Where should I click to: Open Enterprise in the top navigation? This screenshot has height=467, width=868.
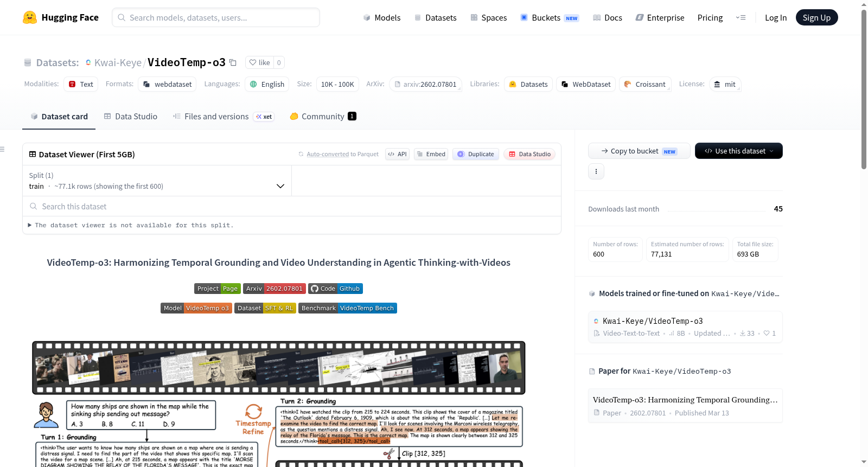pos(660,17)
